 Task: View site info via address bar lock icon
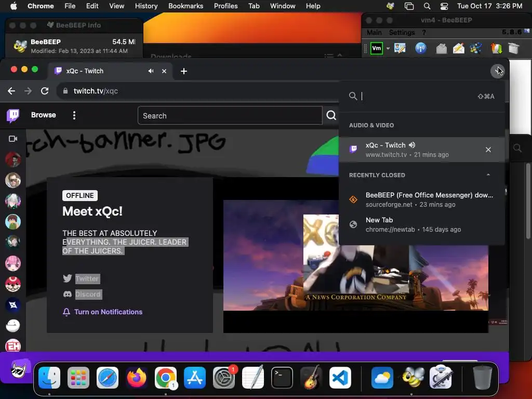65,91
